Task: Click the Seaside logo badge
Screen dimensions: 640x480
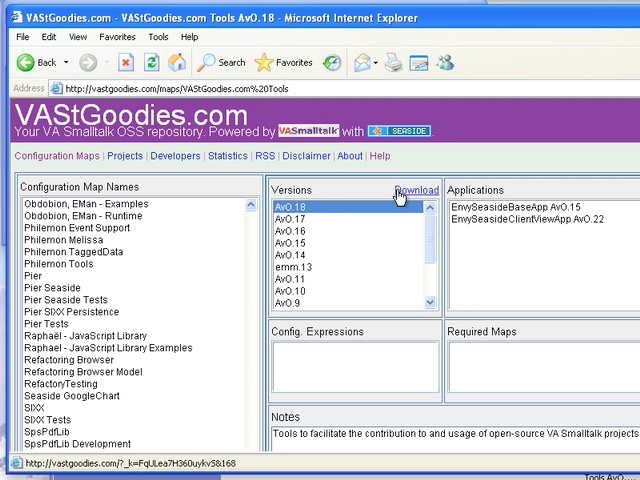Action: click(x=399, y=131)
